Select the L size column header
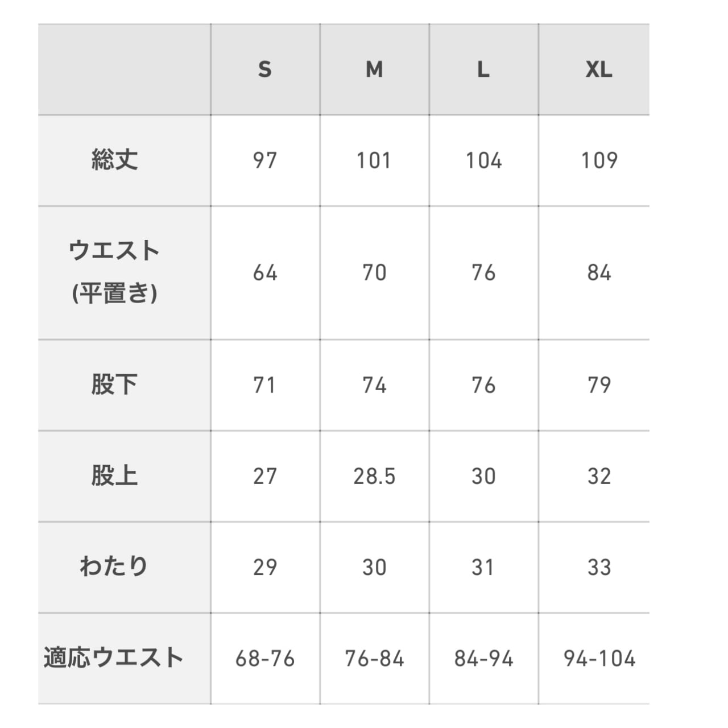The height and width of the screenshot is (728, 728). point(483,69)
